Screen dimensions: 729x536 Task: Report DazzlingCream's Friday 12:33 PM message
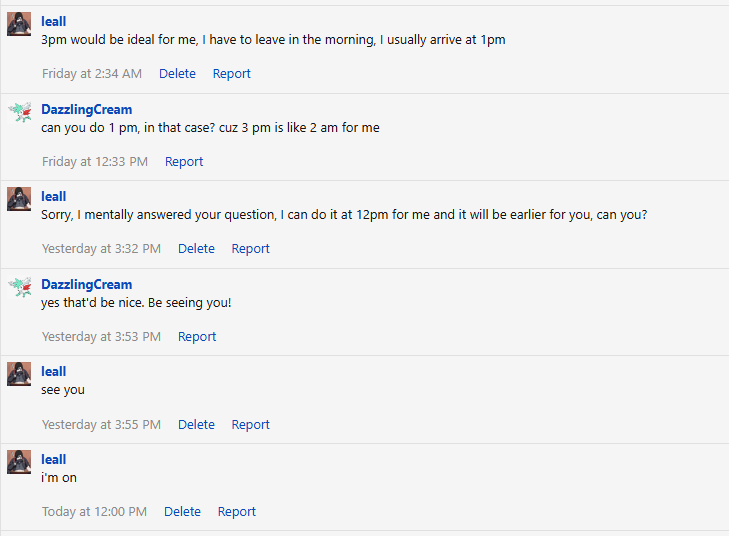click(184, 162)
